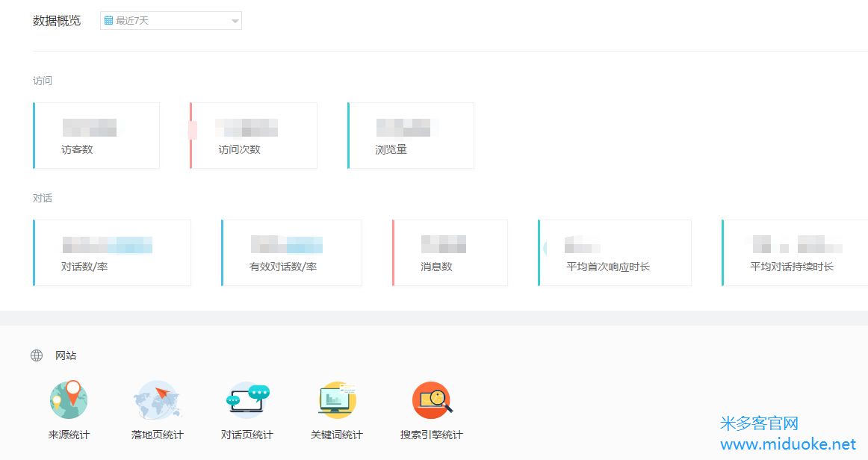Open the 平均对话持续时长 card
This screenshot has width=868, height=460.
[x=795, y=253]
